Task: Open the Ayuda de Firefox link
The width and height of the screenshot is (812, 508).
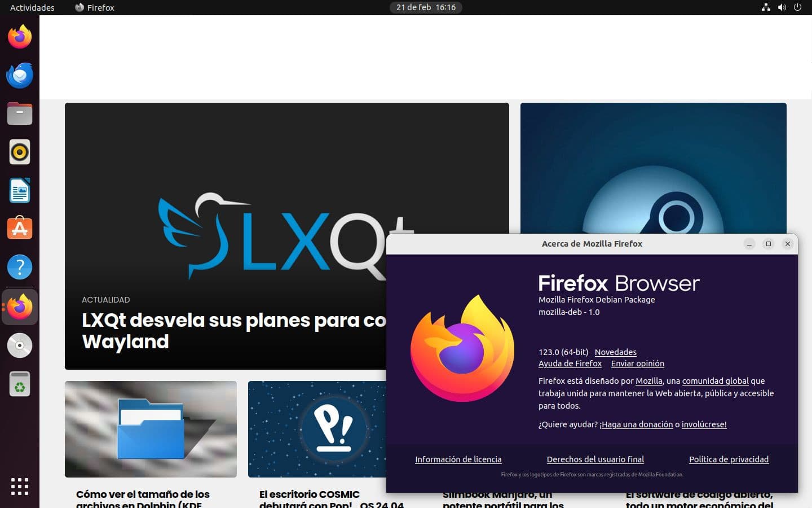Action: pos(570,364)
